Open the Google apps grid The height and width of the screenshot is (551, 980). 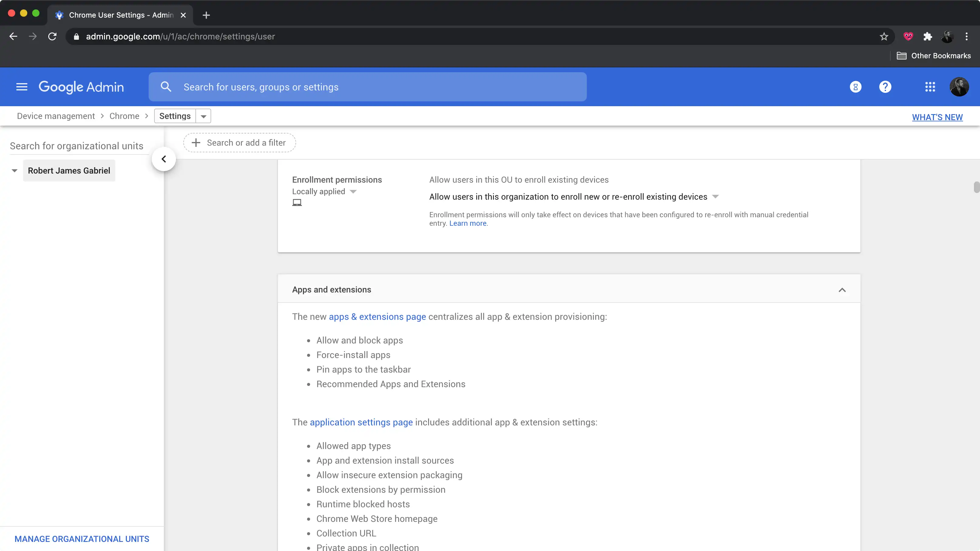tap(930, 87)
